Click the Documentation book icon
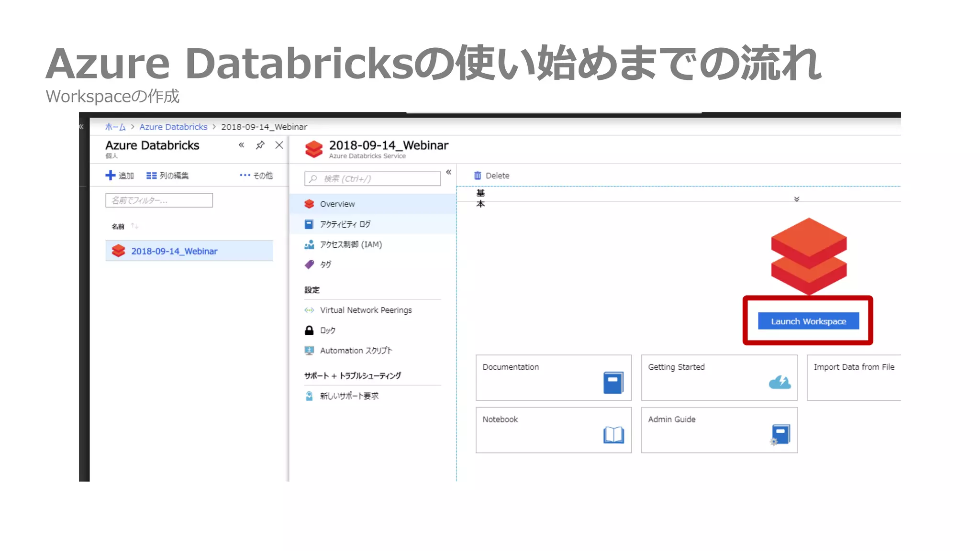 coord(613,383)
